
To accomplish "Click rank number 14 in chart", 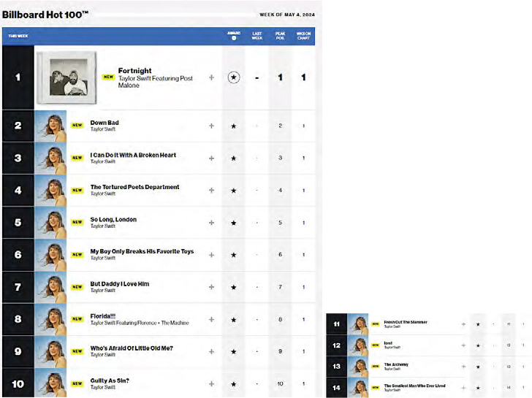I will pyautogui.click(x=337, y=388).
